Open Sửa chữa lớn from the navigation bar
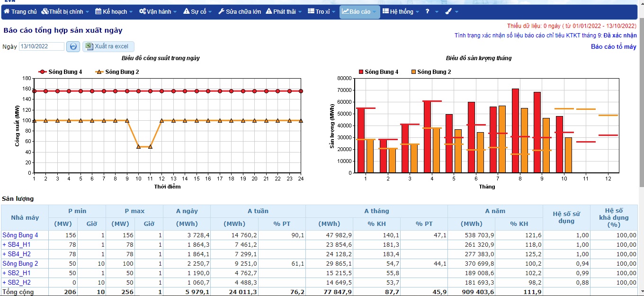644x296 pixels. point(239,11)
